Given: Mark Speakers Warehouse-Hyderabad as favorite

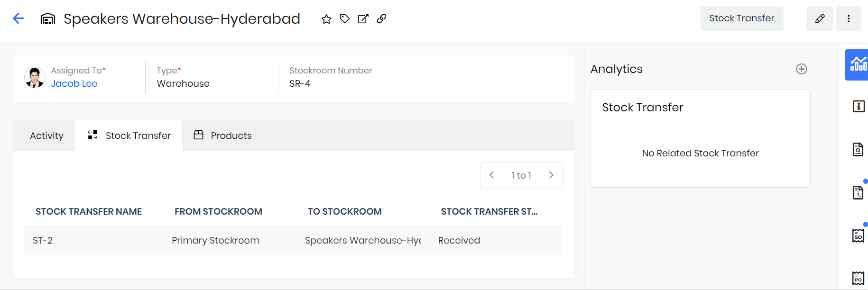Looking at the screenshot, I should pyautogui.click(x=326, y=19).
